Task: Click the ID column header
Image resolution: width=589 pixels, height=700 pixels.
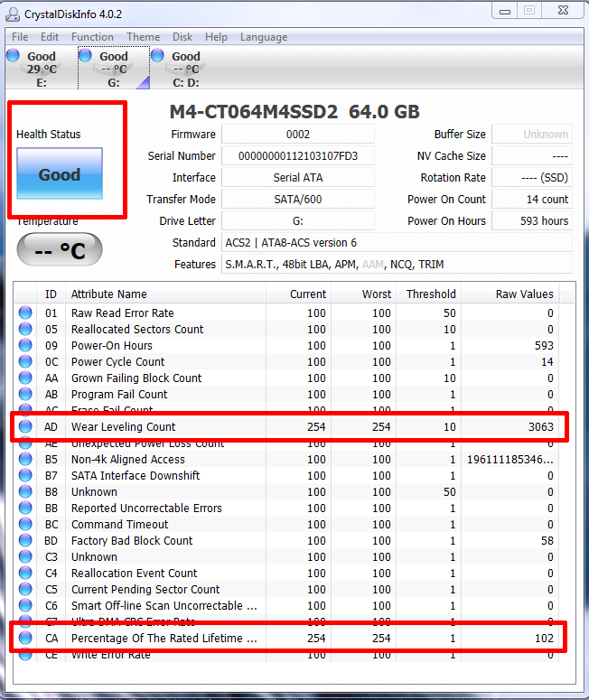Action: point(51,294)
